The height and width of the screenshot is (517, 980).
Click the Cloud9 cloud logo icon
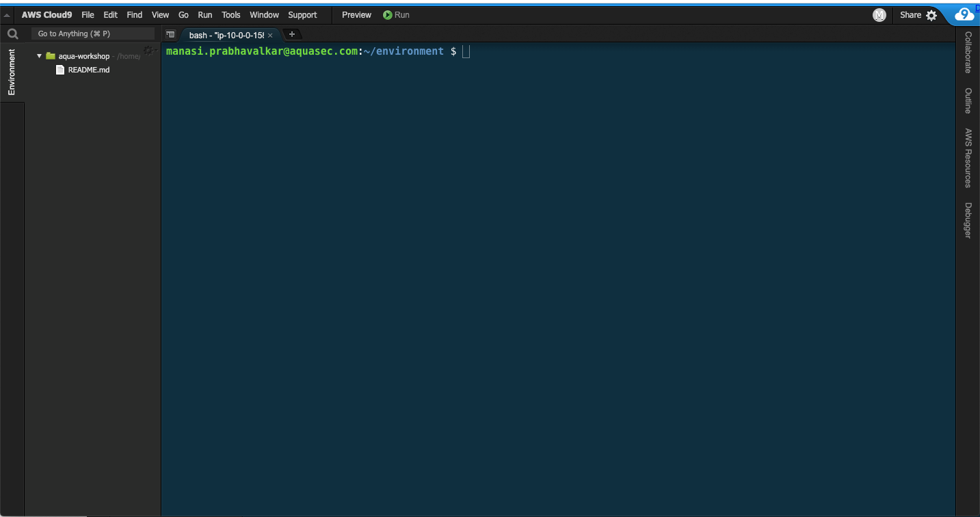coord(964,14)
